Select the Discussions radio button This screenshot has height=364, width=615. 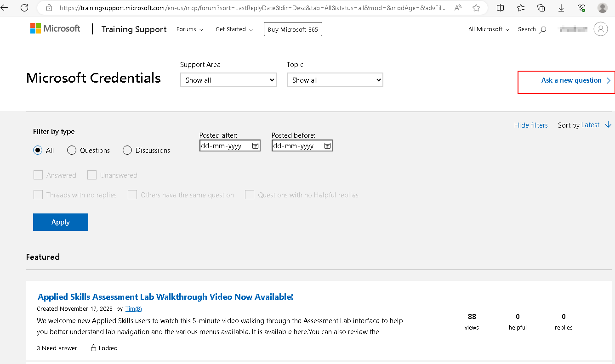pos(127,150)
